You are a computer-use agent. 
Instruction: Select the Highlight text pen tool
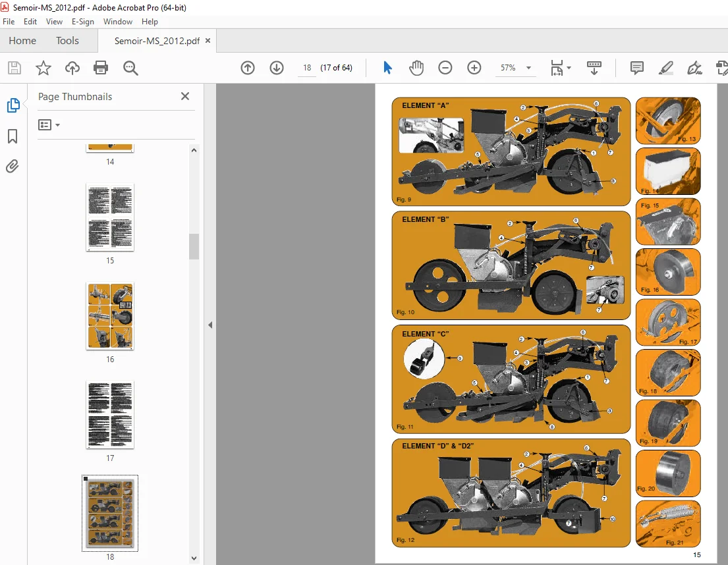(x=666, y=68)
